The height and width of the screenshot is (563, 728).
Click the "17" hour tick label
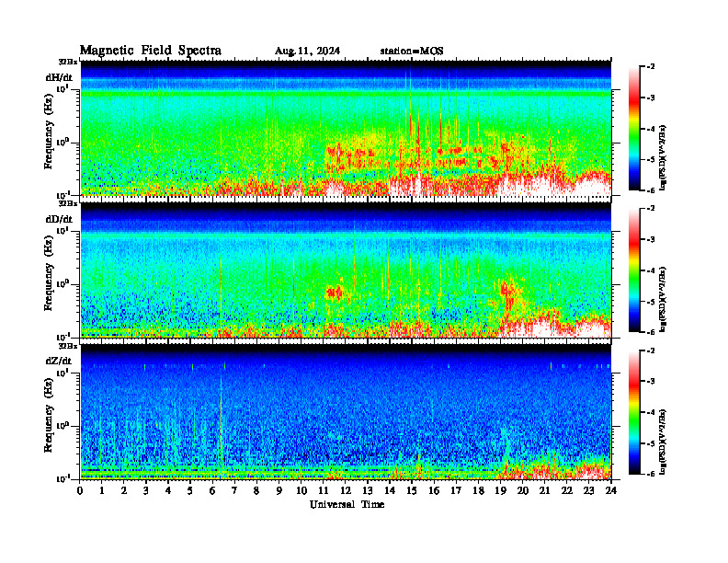[x=456, y=491]
